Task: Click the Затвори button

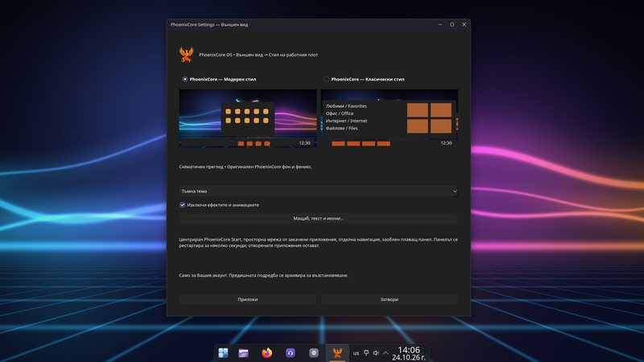Action: pyautogui.click(x=390, y=299)
